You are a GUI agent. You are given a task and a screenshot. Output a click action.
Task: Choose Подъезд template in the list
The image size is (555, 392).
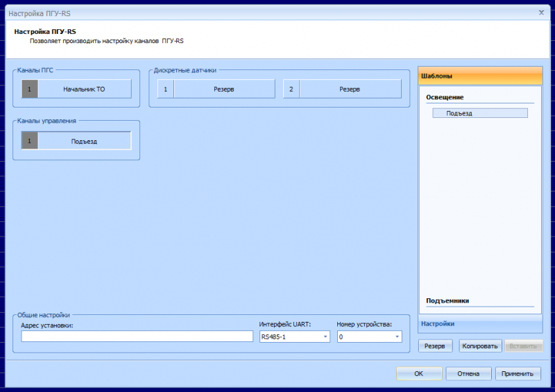[x=479, y=113]
